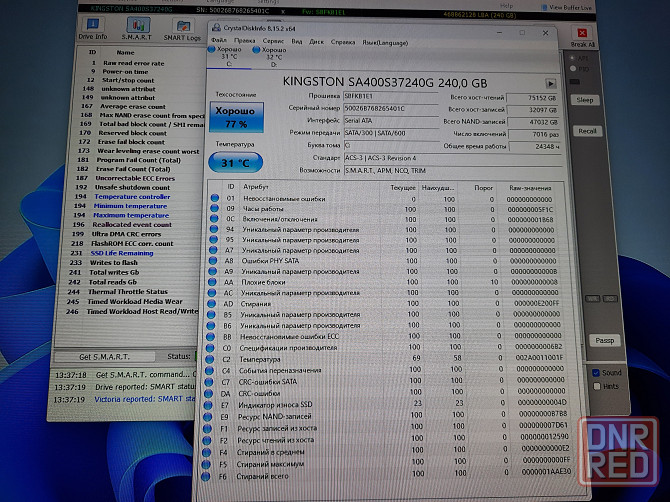This screenshot has height=502, width=670.
Task: Open Drive Info in Victoria toolbar
Action: click(93, 29)
